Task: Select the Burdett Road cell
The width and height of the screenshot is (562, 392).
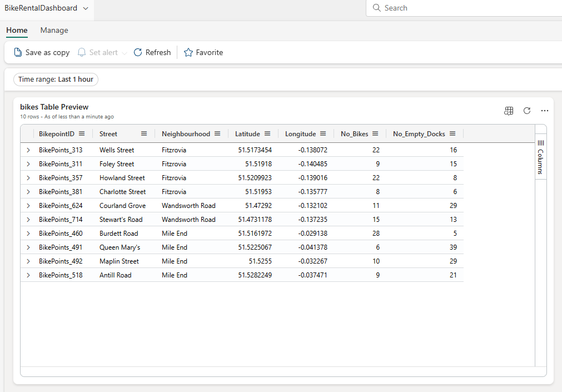Action: (x=118, y=234)
